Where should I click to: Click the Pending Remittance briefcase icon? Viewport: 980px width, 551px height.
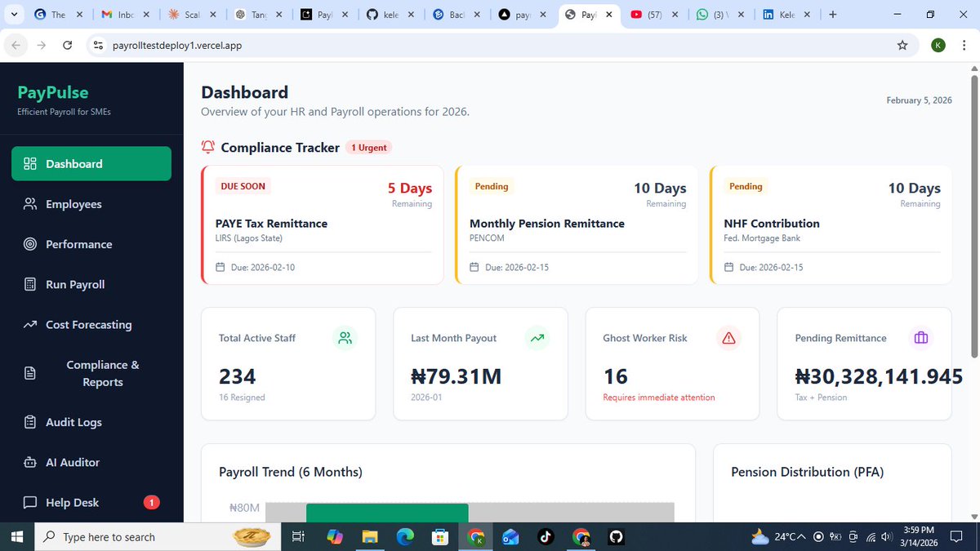click(921, 338)
